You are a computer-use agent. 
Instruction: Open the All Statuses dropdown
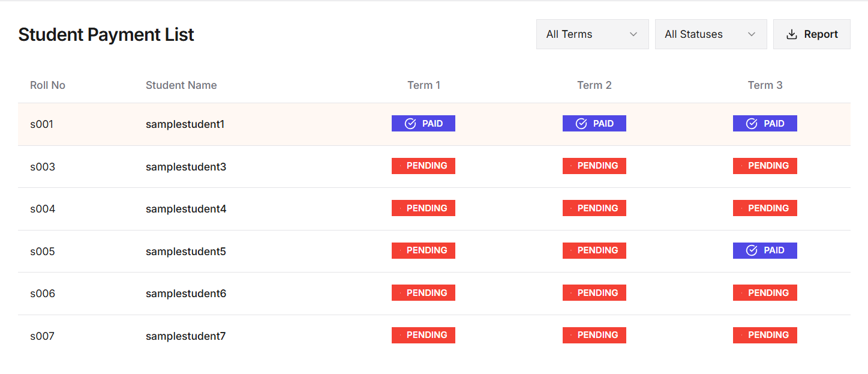710,34
